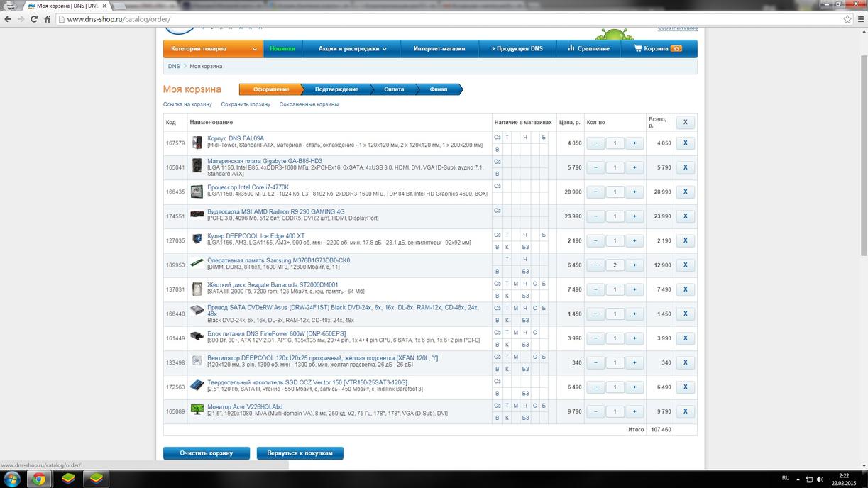Open Сохраненные корзины link
The height and width of the screenshot is (488, 868).
309,104
